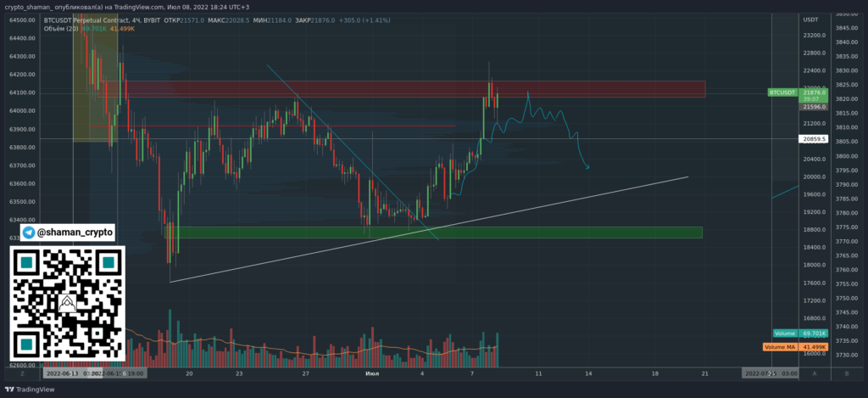Screen dimensions: 868x398
Task: Click the 62600.00 left scale label
Action: click(x=23, y=366)
